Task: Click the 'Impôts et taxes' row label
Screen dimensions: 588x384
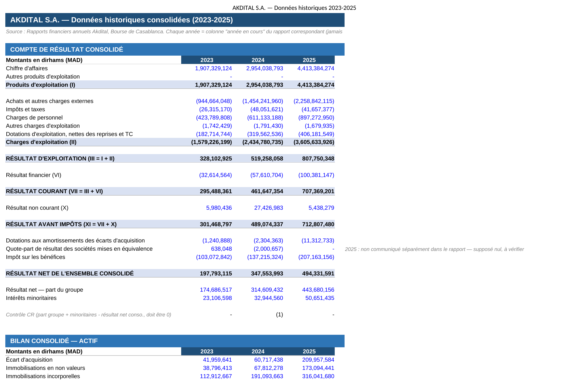Action: pos(25,109)
